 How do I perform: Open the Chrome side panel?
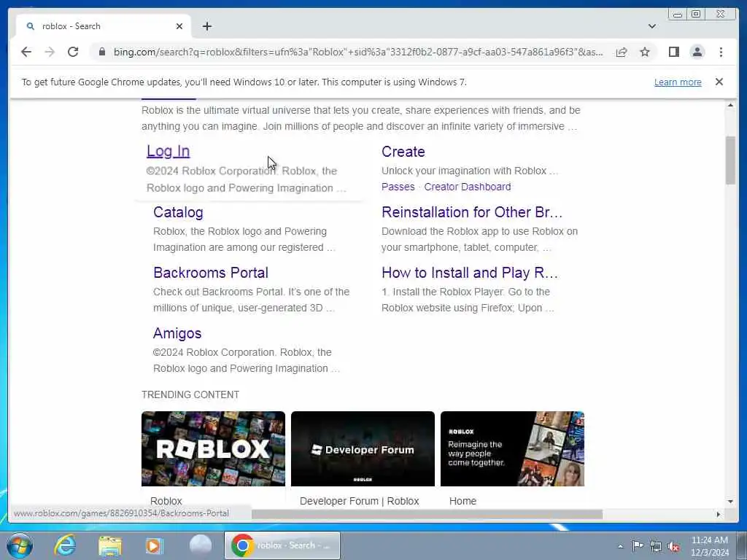point(673,52)
